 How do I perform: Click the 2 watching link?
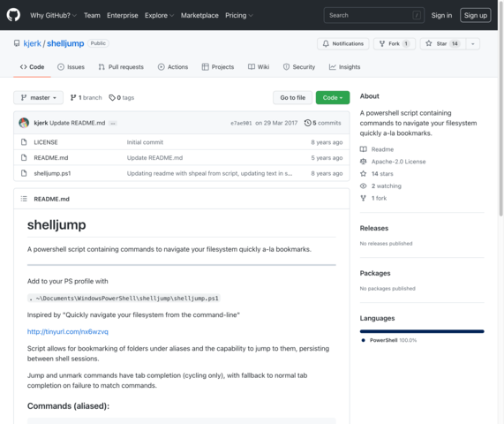[387, 186]
